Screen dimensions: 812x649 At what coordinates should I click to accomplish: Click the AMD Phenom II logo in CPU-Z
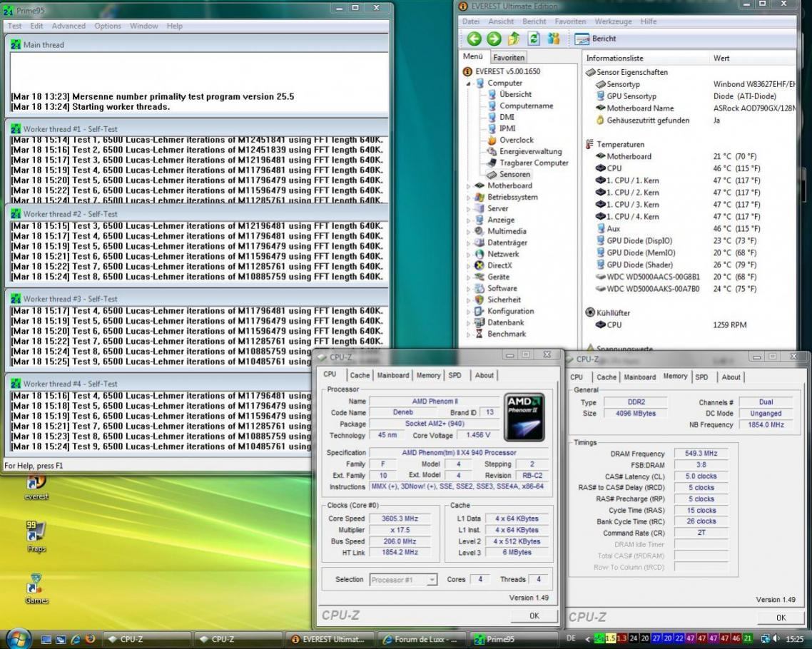[x=524, y=418]
